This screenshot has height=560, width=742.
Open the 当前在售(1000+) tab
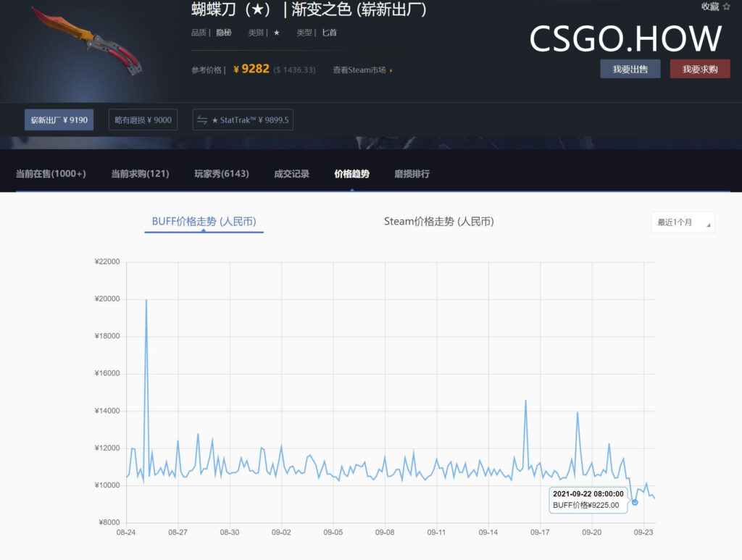pos(51,174)
